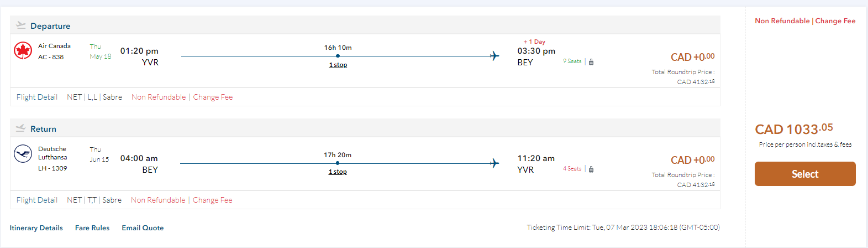
Task: Click the departure Non Refundable | Change Fee link
Action: 182,97
